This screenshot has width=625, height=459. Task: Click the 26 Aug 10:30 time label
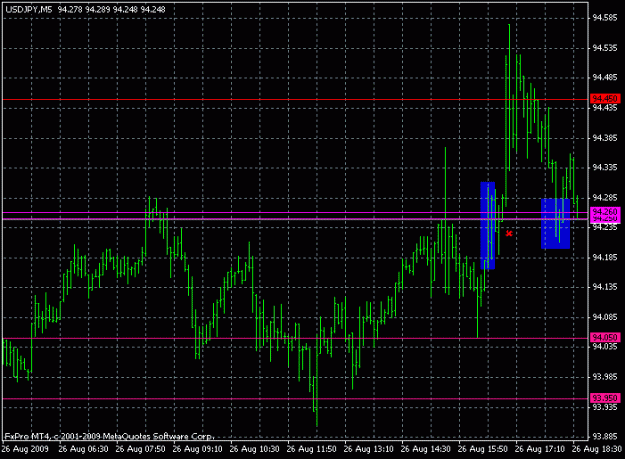254,449
